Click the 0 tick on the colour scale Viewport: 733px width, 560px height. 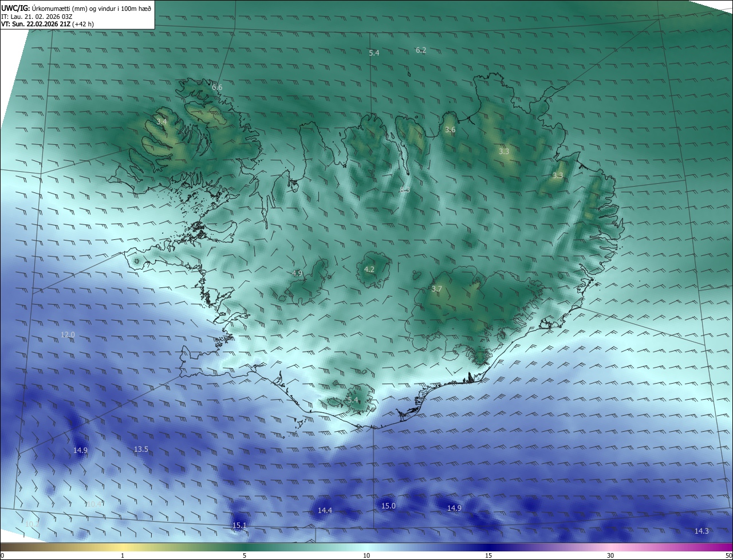point(2,556)
